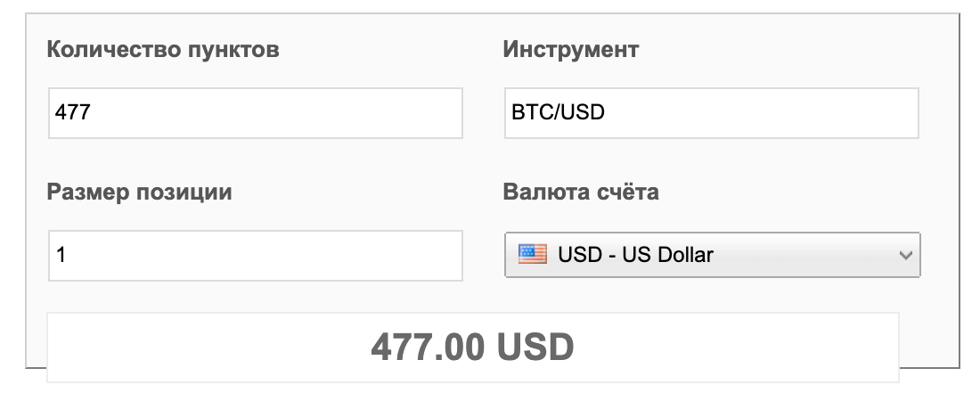The width and height of the screenshot is (980, 401).
Task: Click the "Количество пунктов" label
Action: pos(163,50)
